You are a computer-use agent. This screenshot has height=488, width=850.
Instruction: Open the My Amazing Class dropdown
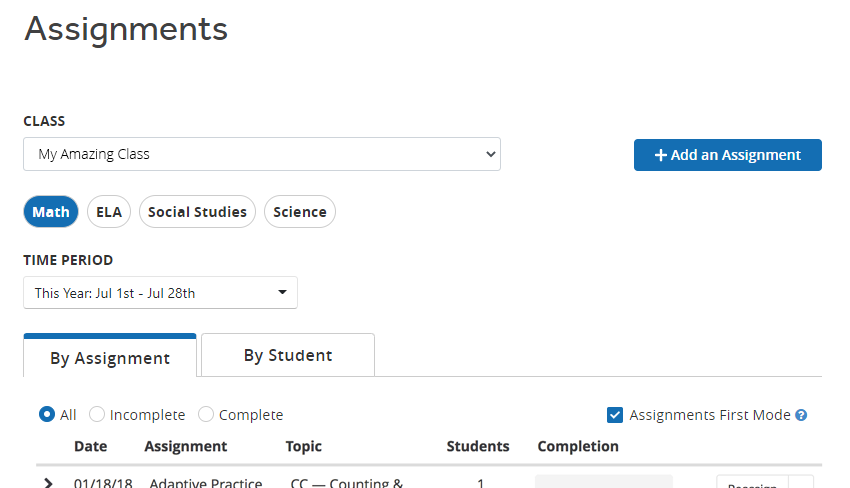(x=262, y=154)
